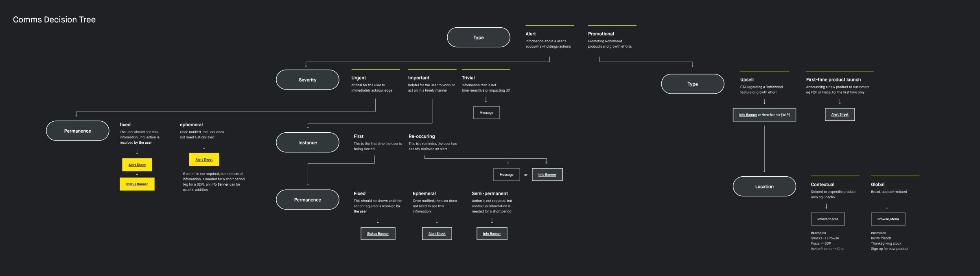This screenshot has width=980, height=276.
Task: Click the "Thanksgiving stock" example
Action: [886, 243]
